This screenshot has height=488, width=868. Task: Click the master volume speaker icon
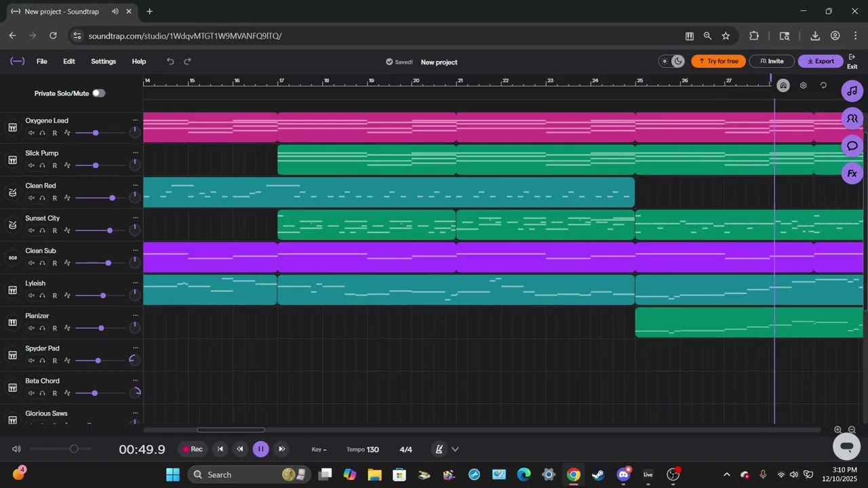(16, 449)
